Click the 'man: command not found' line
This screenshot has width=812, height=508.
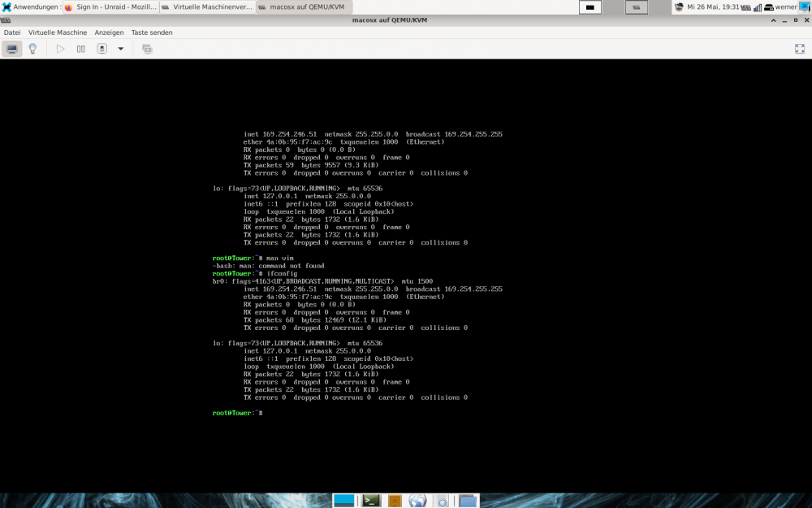coord(268,266)
